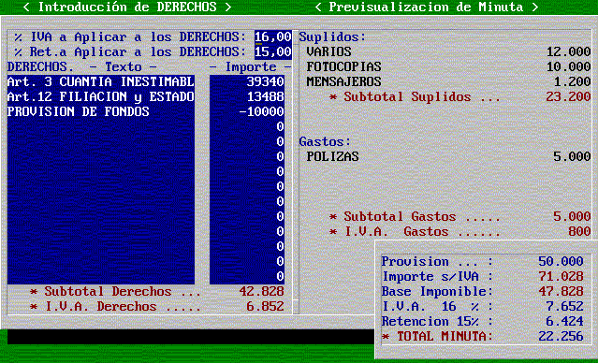Click the retention percentage field showing 15,00
Viewport: 598px width, 364px height.
pyautogui.click(x=273, y=51)
